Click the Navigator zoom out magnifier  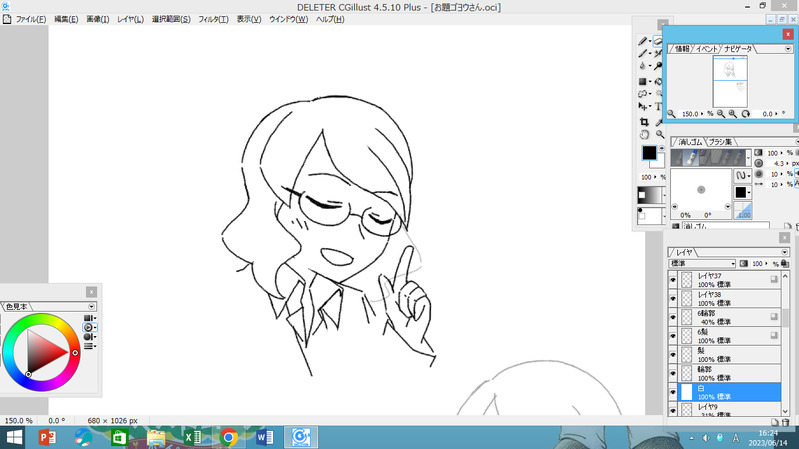pos(721,114)
